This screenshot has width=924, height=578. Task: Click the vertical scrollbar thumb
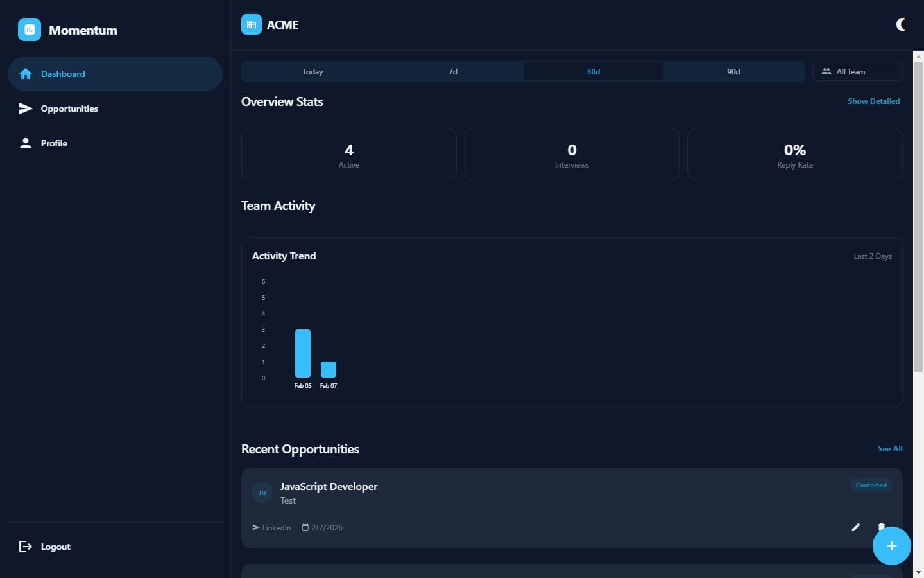pos(918,216)
